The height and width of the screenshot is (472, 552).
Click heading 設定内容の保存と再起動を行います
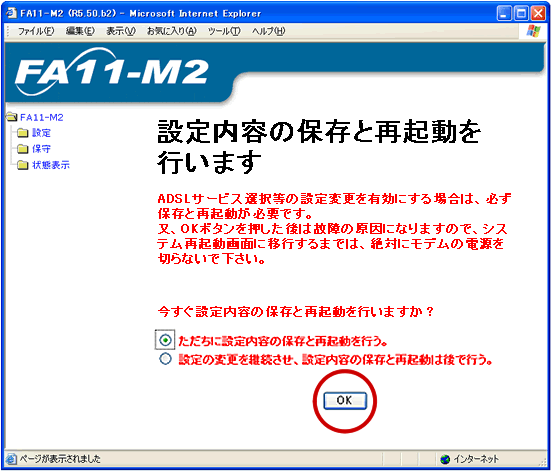(319, 147)
